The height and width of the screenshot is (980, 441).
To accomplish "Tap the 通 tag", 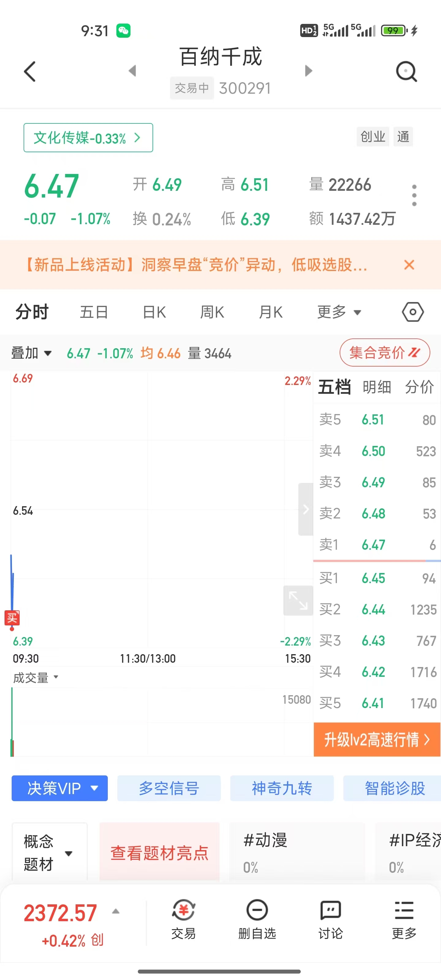I will [403, 137].
